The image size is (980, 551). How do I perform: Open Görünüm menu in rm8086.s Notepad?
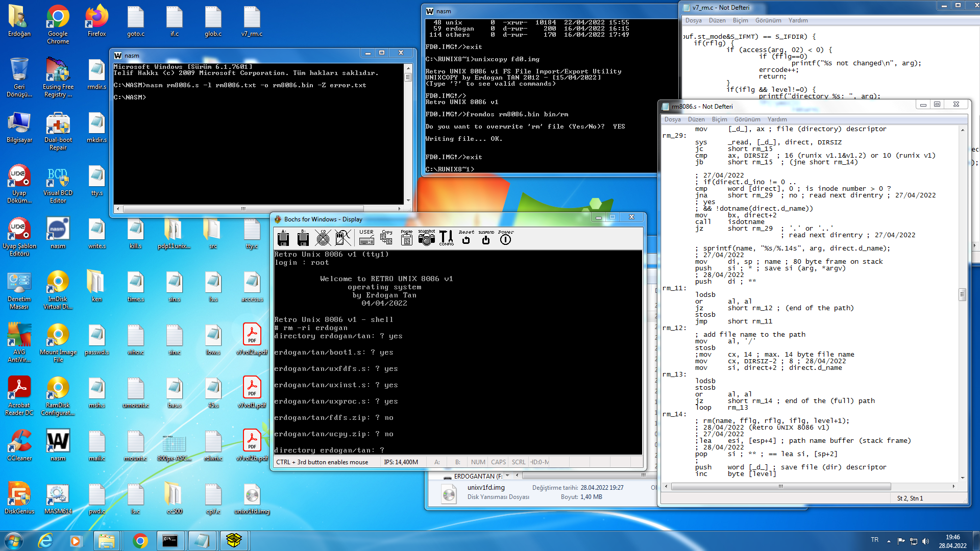[747, 119]
